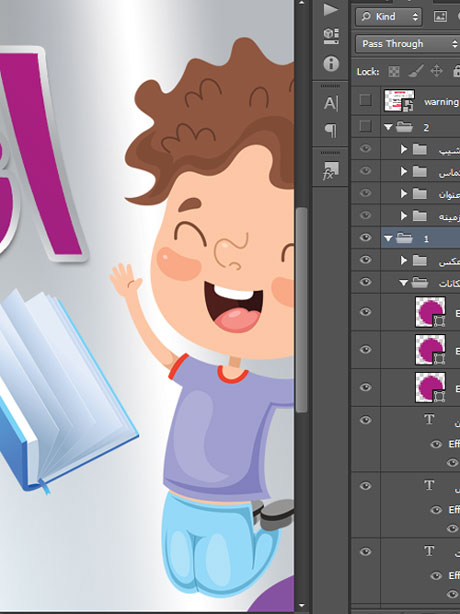
Task: Click folder icon of group 2
Action: pos(404,127)
